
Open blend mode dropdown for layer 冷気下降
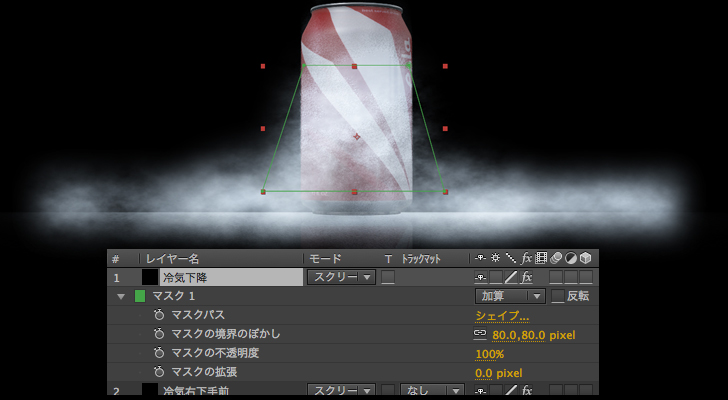340,277
